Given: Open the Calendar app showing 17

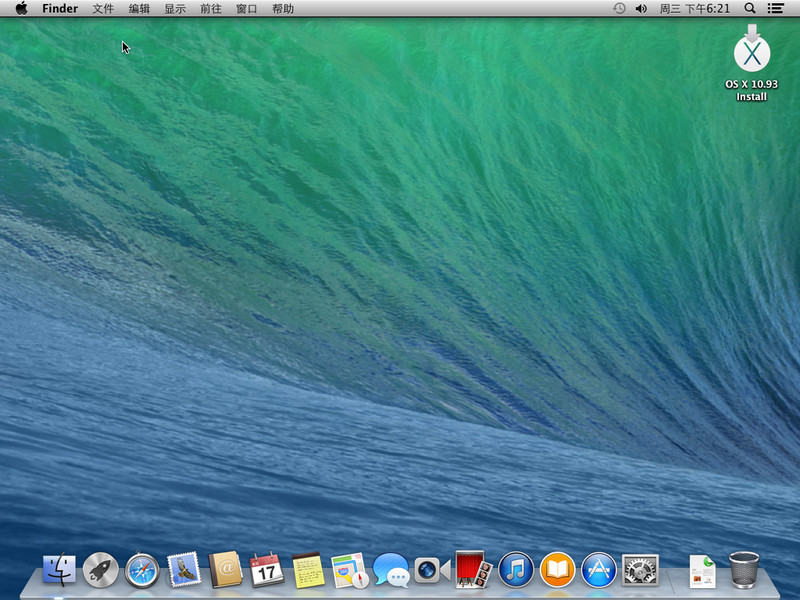Looking at the screenshot, I should click(x=268, y=572).
